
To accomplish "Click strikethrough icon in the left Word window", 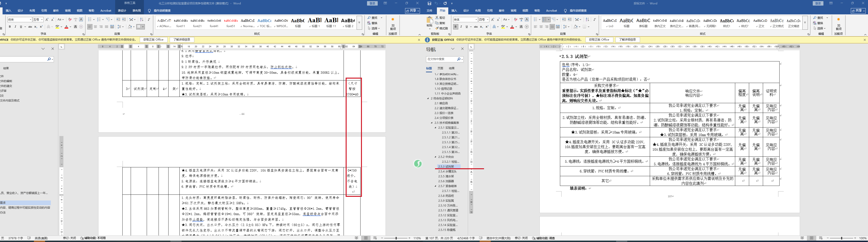I will [30, 27].
